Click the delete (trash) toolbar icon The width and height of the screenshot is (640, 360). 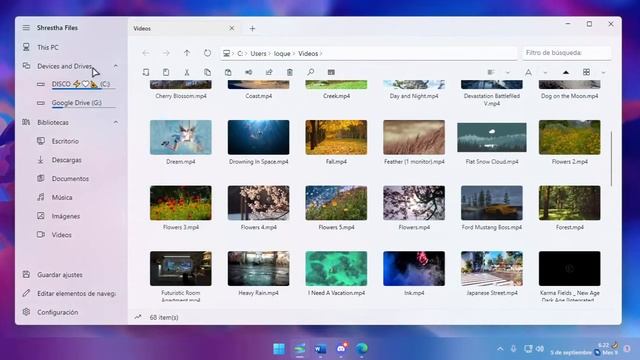[x=290, y=72]
